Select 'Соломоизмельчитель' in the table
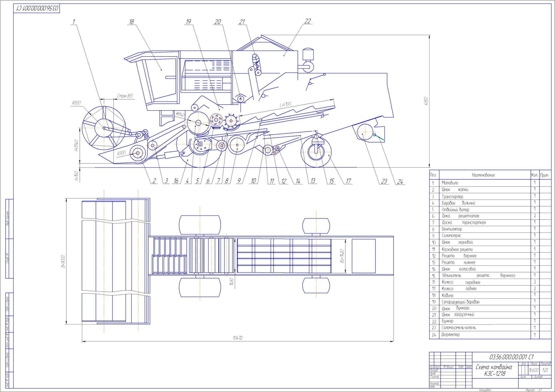This screenshot has height=392, width=555. pyautogui.click(x=490, y=328)
